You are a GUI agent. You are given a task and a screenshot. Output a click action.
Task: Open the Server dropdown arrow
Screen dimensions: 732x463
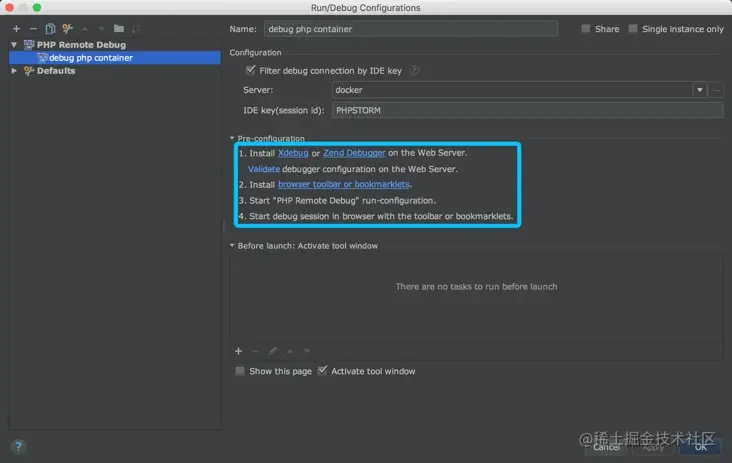click(x=699, y=90)
